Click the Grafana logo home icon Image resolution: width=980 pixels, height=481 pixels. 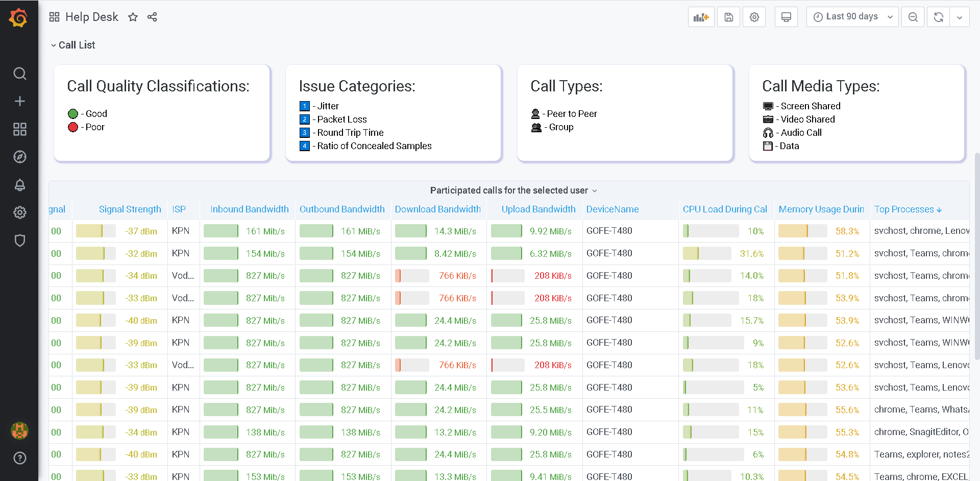click(19, 18)
